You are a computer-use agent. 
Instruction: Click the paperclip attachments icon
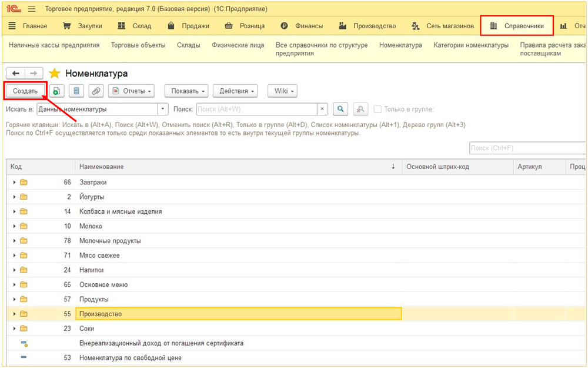(x=95, y=91)
